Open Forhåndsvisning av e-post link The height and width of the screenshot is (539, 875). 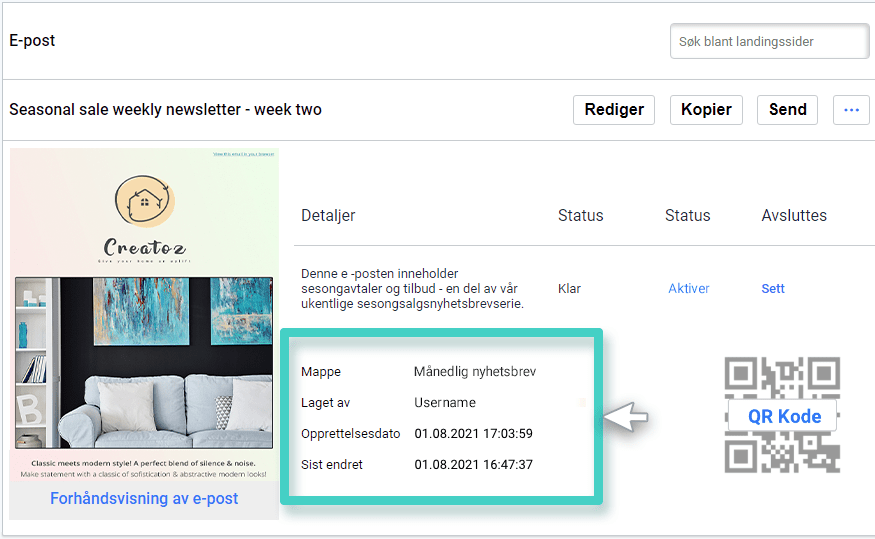(144, 498)
